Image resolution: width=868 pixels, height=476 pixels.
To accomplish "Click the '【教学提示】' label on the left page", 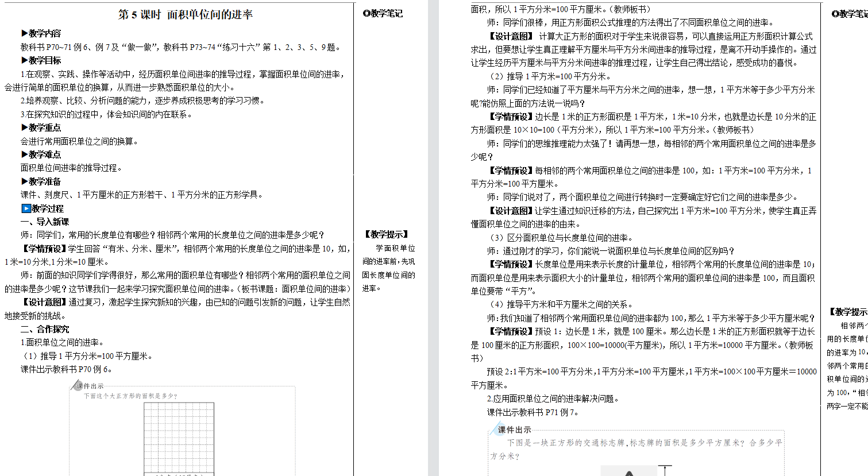I will pyautogui.click(x=386, y=234).
